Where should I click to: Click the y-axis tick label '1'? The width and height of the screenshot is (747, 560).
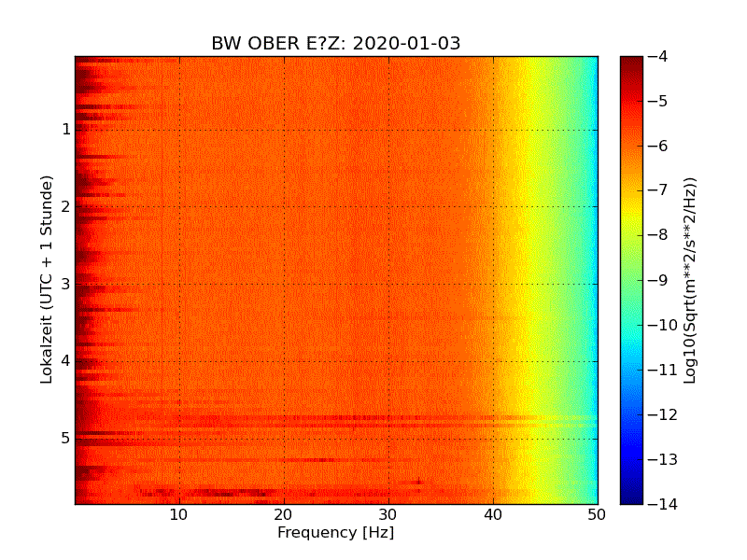[x=66, y=129]
